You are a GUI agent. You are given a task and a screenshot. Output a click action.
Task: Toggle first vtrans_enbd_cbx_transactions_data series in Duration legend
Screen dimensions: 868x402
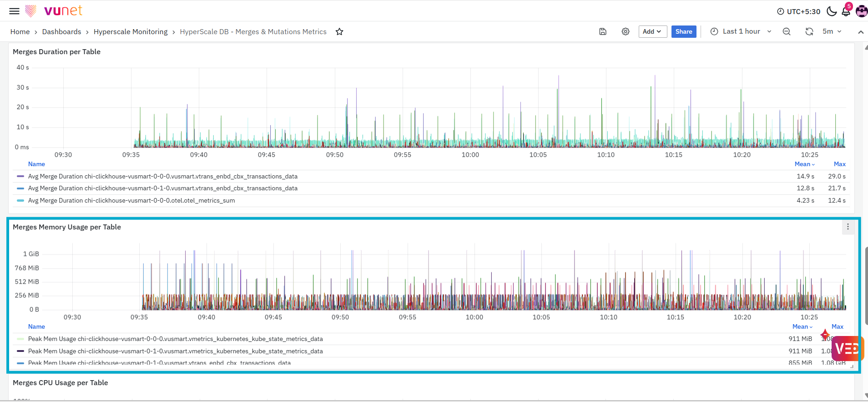coord(163,176)
